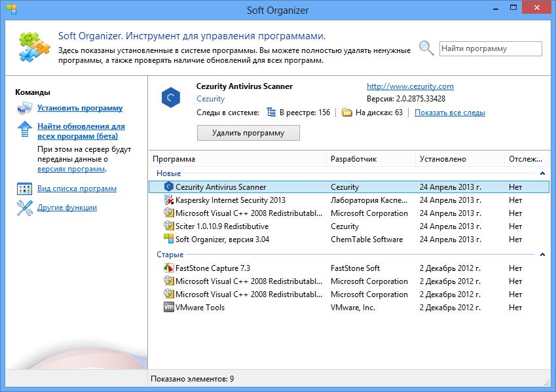Open Найти обновления для всех программ link
Image resolution: width=556 pixels, height=392 pixels.
point(81,131)
